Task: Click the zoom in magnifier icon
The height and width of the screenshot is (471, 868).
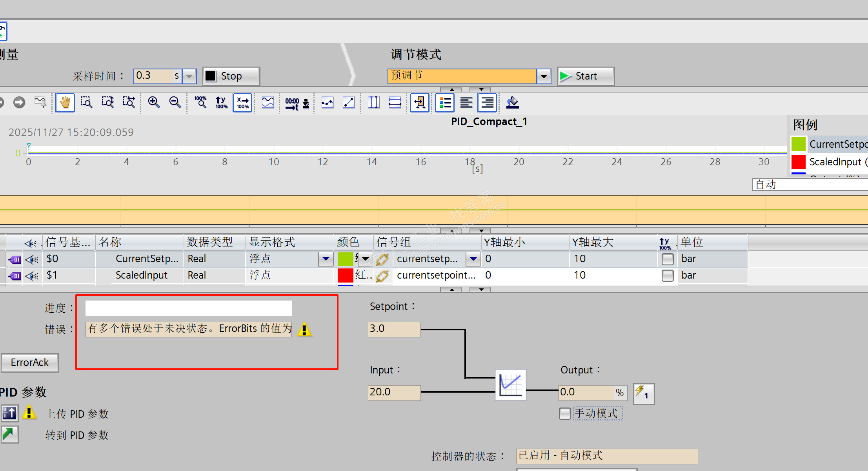Action: (154, 103)
